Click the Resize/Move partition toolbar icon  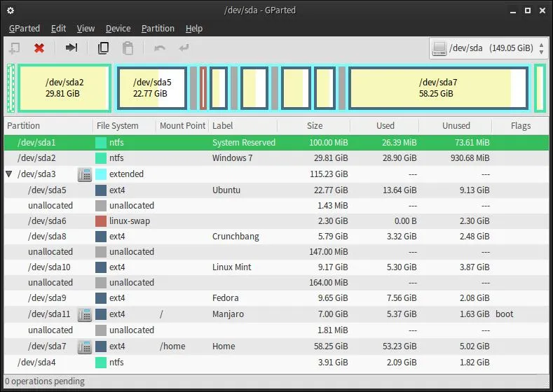[71, 48]
